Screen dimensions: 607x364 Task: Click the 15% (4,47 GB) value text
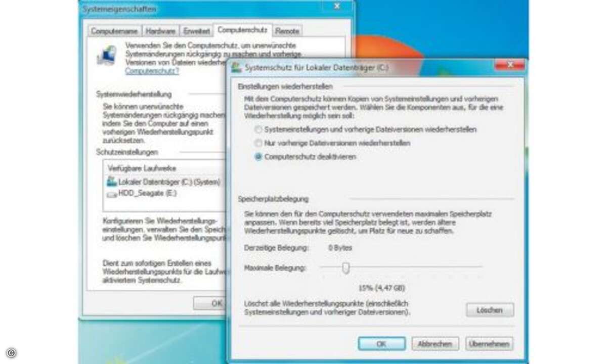pos(382,288)
